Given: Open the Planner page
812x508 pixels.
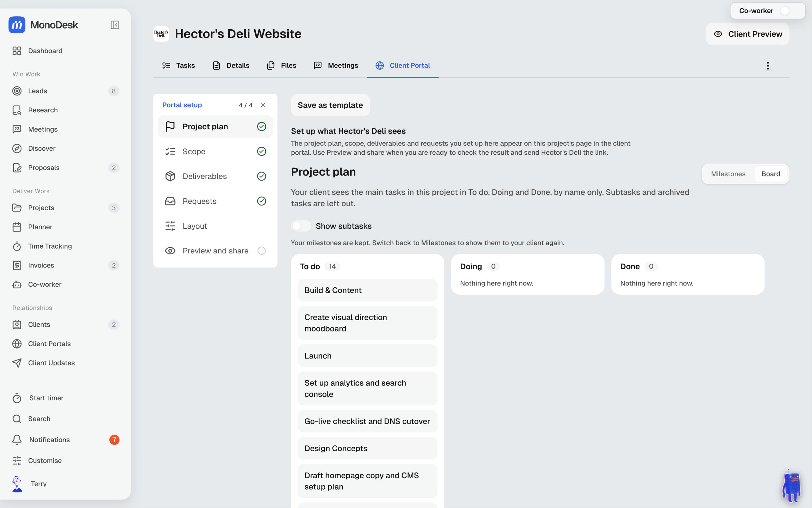Looking at the screenshot, I should click(x=65, y=227).
